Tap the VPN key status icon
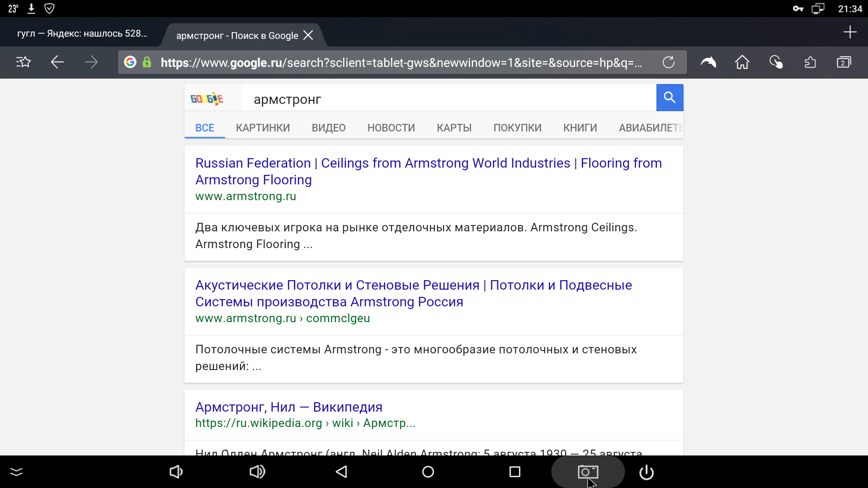868x488 pixels. [798, 9]
